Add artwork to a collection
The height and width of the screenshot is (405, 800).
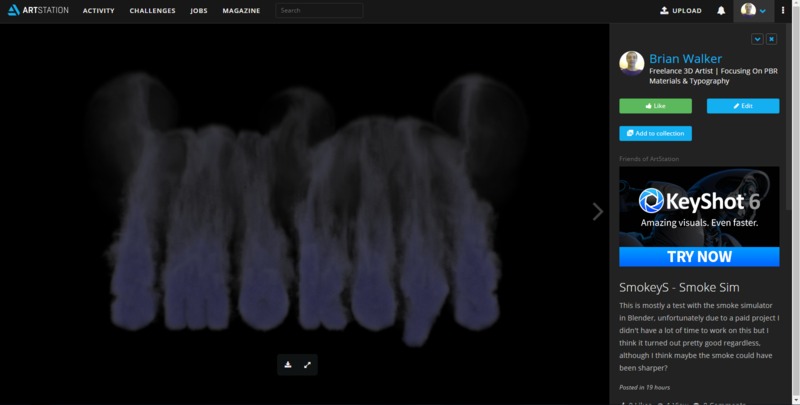(655, 133)
